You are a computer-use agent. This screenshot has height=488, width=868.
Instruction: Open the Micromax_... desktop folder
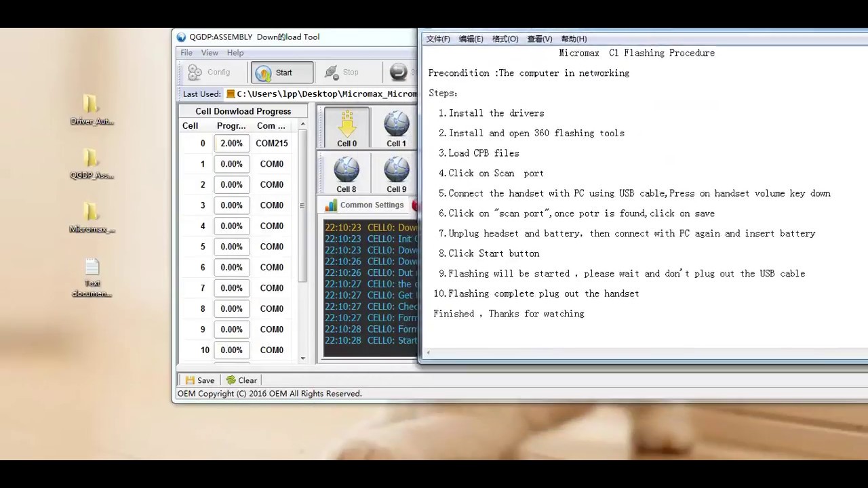[92, 218]
